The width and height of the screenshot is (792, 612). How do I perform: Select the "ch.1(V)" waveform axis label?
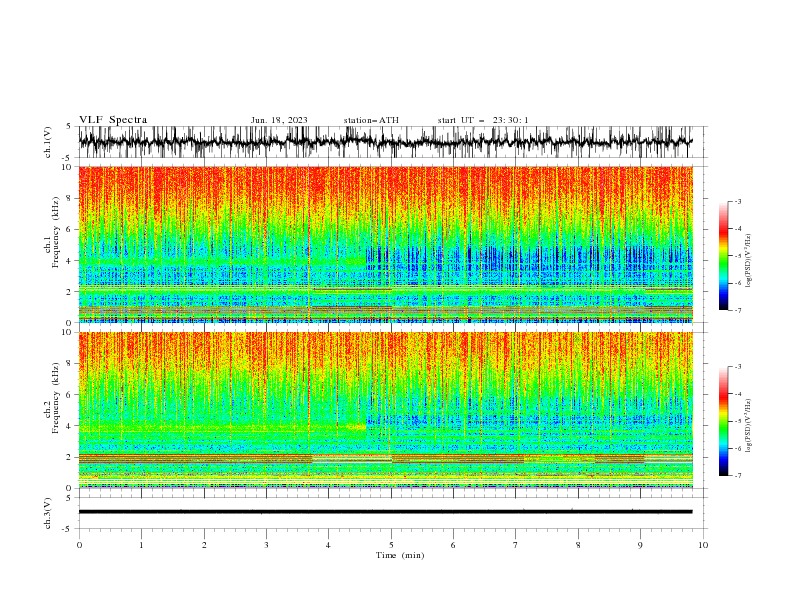48,143
